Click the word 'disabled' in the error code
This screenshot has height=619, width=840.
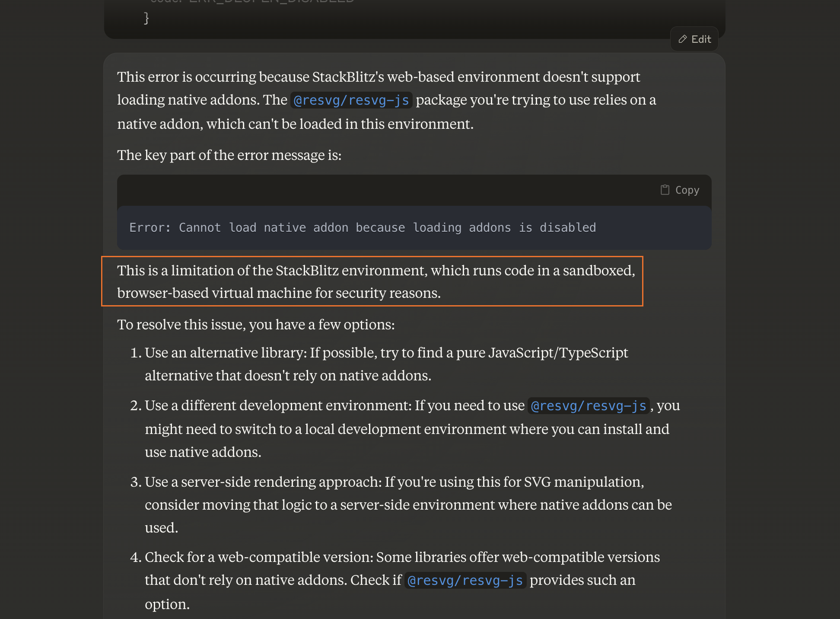point(567,228)
